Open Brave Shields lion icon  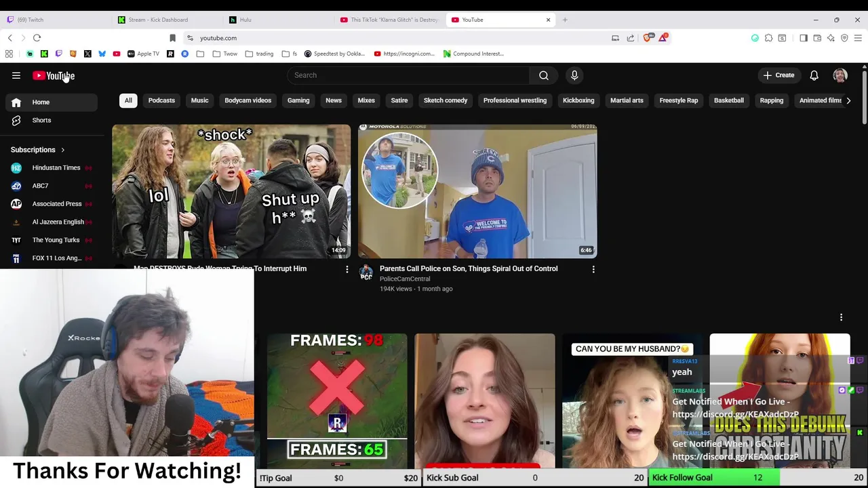point(648,38)
